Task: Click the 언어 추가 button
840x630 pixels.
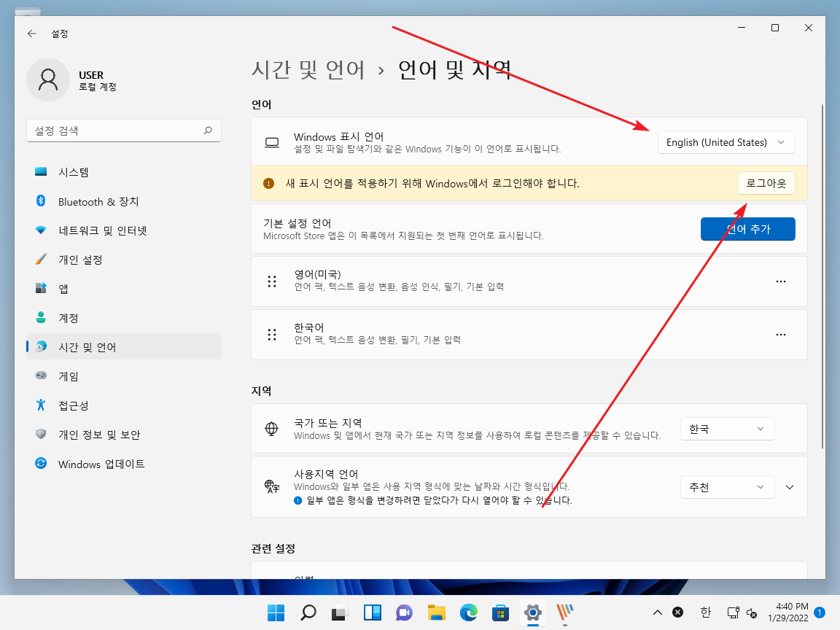Action: [x=748, y=229]
